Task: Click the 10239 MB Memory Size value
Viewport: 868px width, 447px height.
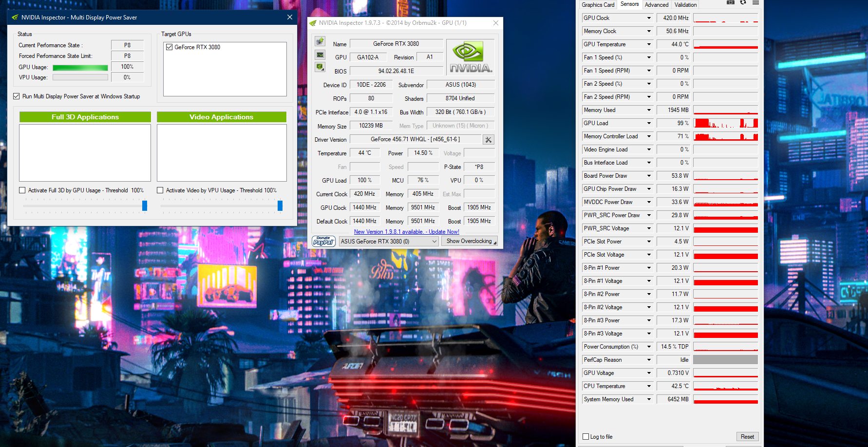Action: pyautogui.click(x=371, y=126)
